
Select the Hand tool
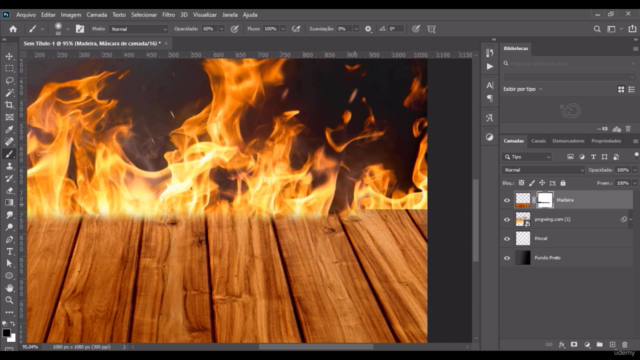pyautogui.click(x=9, y=288)
